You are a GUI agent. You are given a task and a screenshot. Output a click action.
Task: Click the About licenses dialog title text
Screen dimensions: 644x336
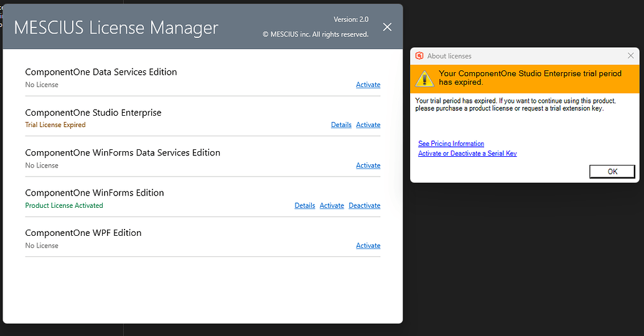[449, 56]
